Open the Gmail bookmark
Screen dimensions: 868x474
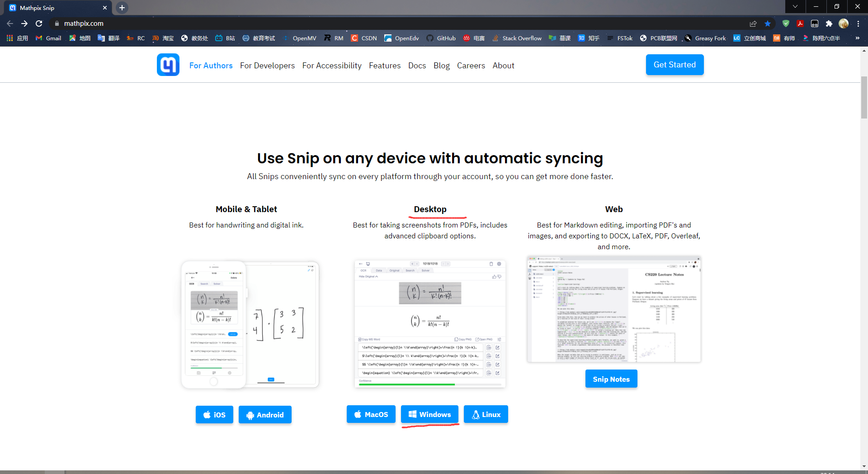click(48, 38)
